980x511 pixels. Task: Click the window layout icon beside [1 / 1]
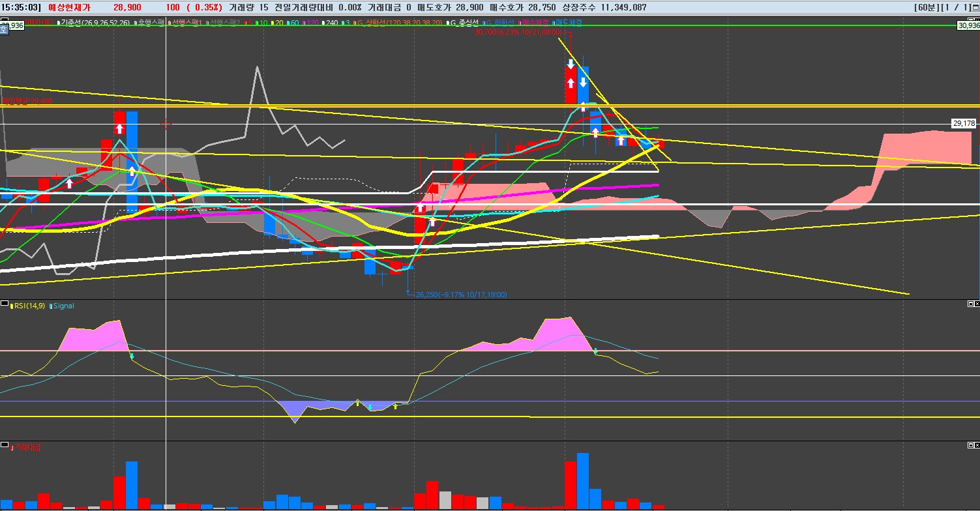click(975, 8)
